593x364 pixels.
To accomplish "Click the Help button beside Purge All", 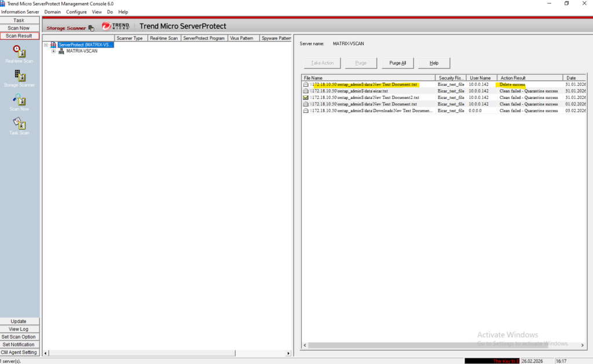I will coord(434,63).
